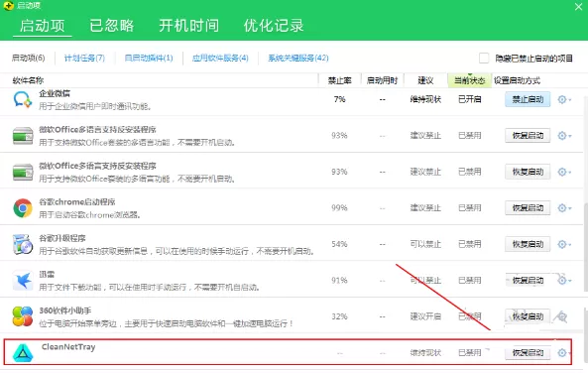Click the 企业微信 app icon

coord(23,100)
